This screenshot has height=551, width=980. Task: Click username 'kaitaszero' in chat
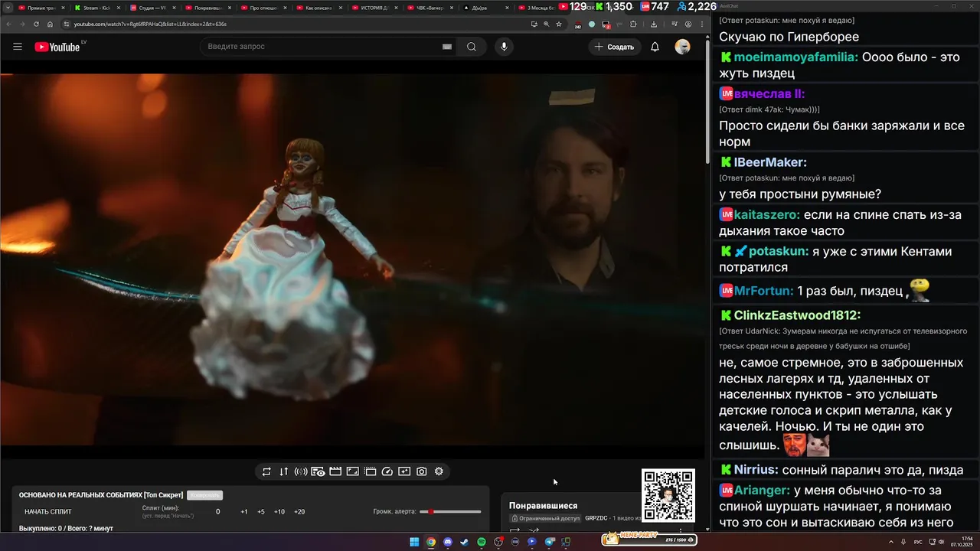766,214
